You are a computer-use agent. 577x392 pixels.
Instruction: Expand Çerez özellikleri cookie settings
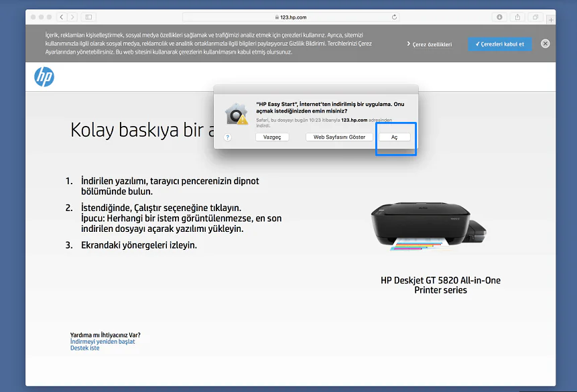click(x=429, y=44)
